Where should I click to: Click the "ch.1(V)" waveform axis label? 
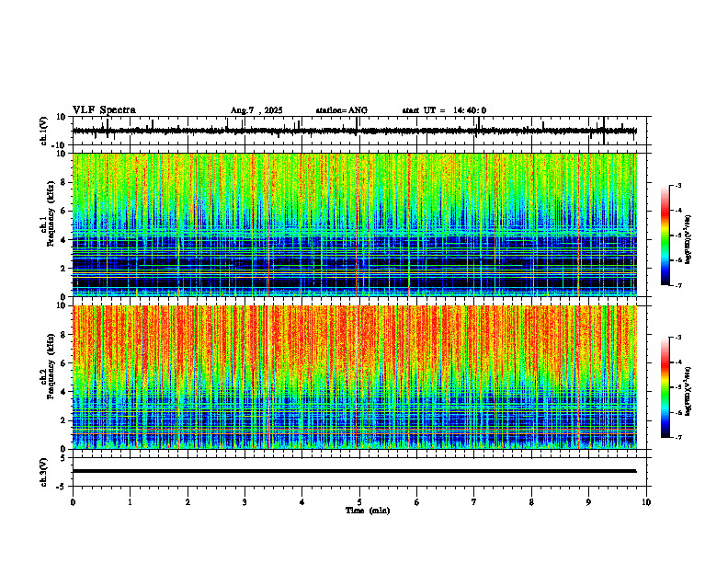point(44,132)
